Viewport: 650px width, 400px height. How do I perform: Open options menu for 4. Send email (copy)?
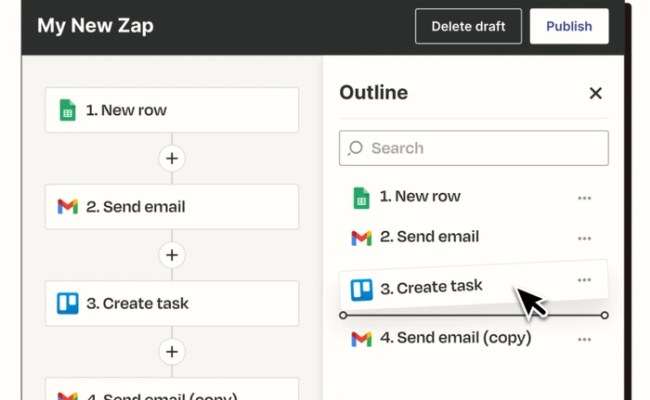[x=585, y=339]
